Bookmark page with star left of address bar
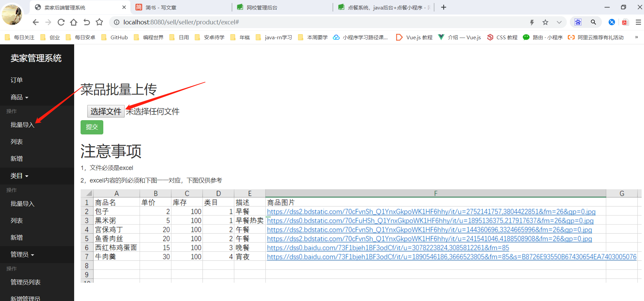The width and height of the screenshot is (644, 301). coord(99,22)
